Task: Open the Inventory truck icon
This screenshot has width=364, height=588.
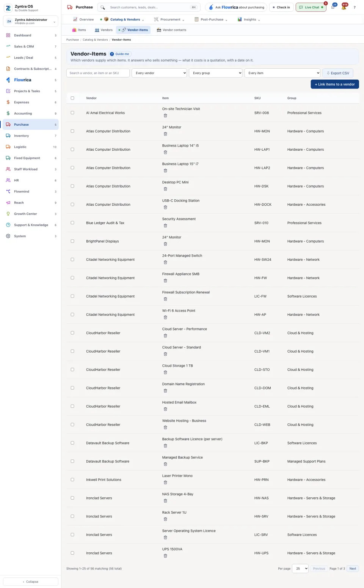Action: pyautogui.click(x=8, y=136)
